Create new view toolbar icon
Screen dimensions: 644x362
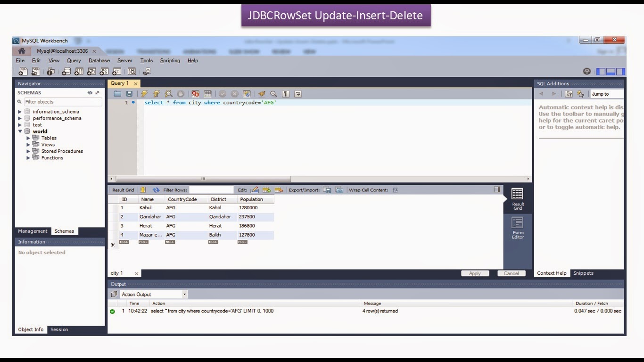pos(91,72)
